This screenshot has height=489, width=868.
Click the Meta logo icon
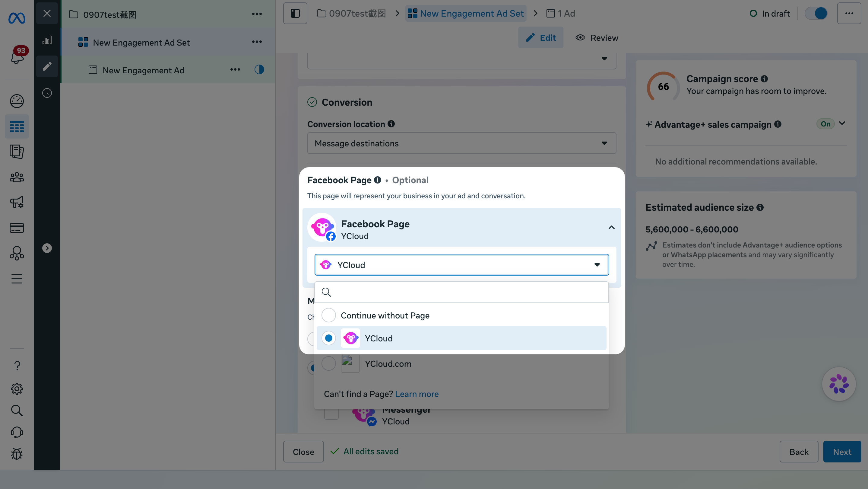coord(17,18)
